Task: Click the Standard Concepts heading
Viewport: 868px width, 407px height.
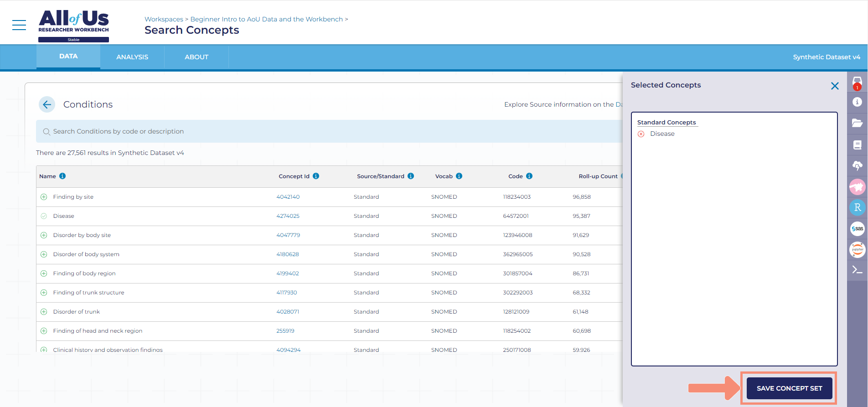Action: pyautogui.click(x=666, y=122)
